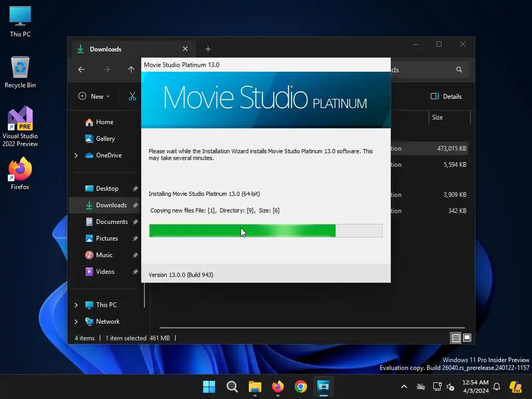Open a new Explorer tab
The width and height of the screenshot is (532, 399).
pos(208,49)
